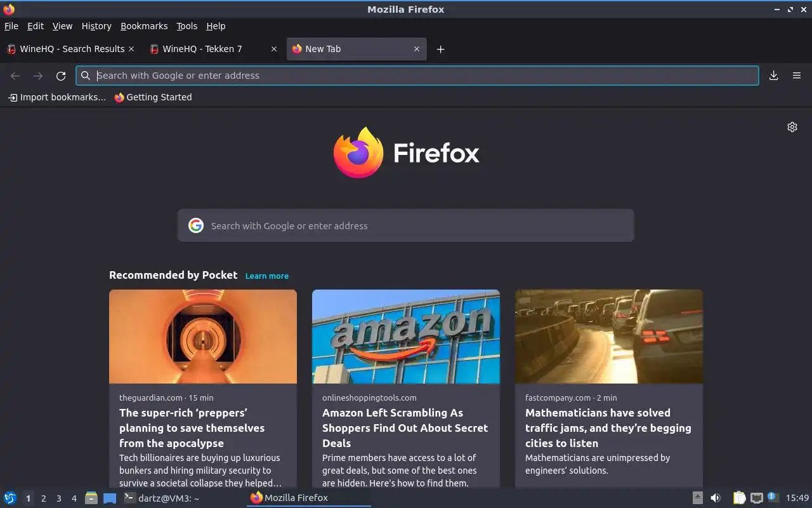Switch to virtual desktop 2
Screen dimensions: 812x508
(43, 498)
